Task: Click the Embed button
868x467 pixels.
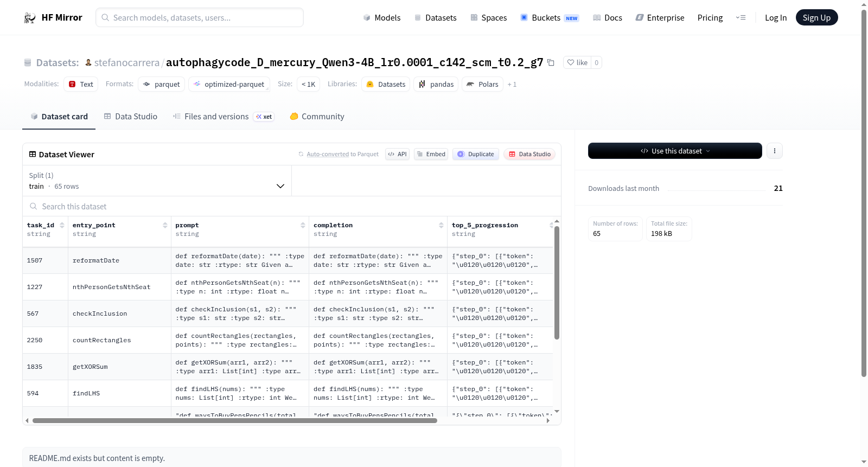Action: pos(431,154)
